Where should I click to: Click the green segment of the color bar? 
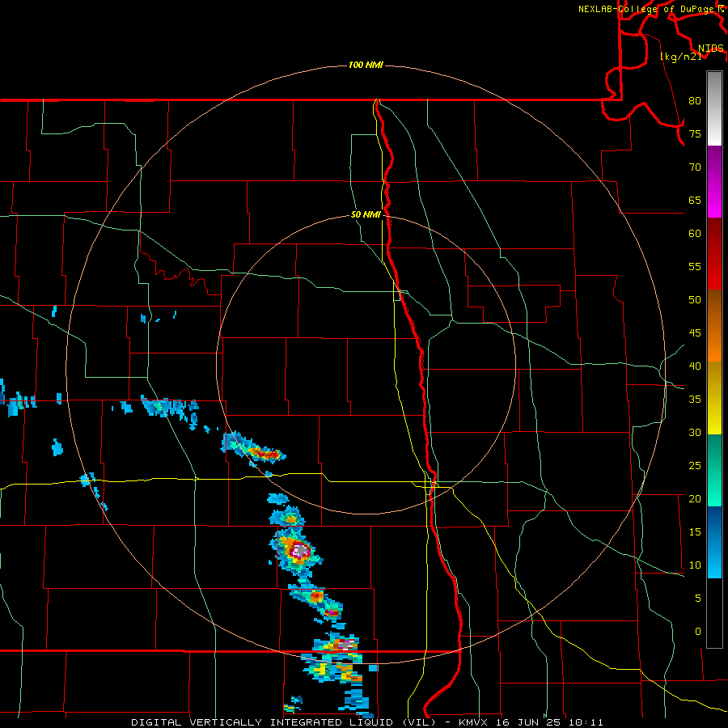tap(714, 470)
